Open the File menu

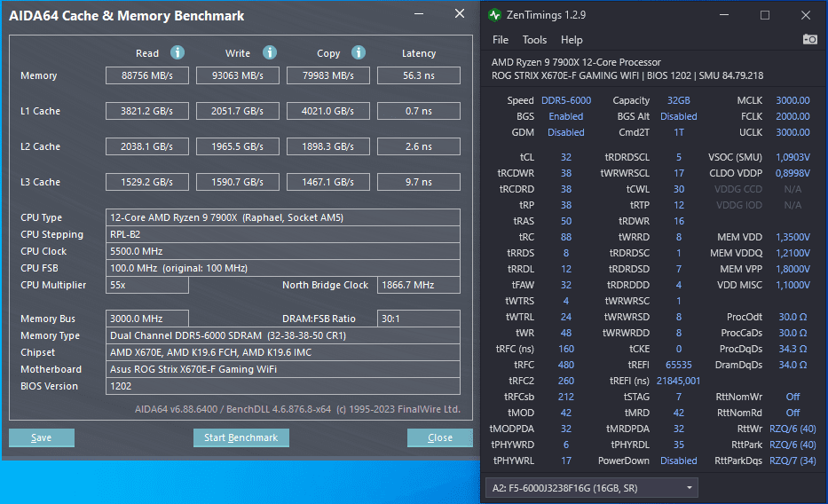pos(500,40)
